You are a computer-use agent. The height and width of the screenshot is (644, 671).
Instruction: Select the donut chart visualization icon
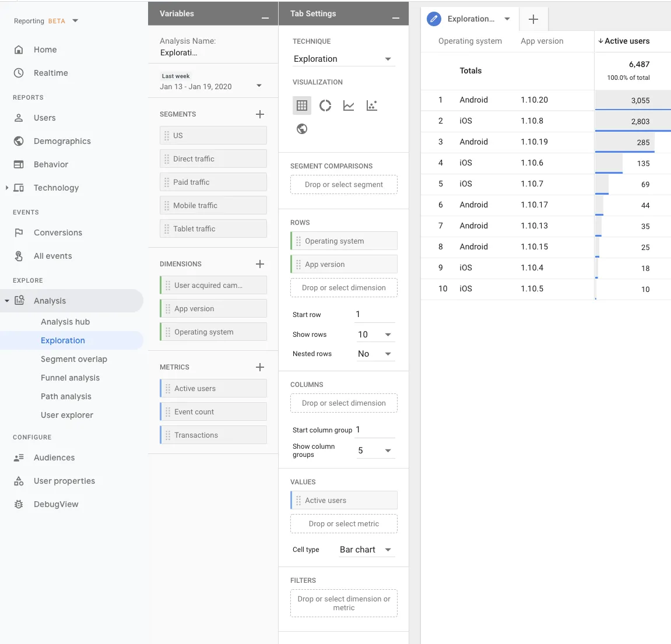[325, 105]
